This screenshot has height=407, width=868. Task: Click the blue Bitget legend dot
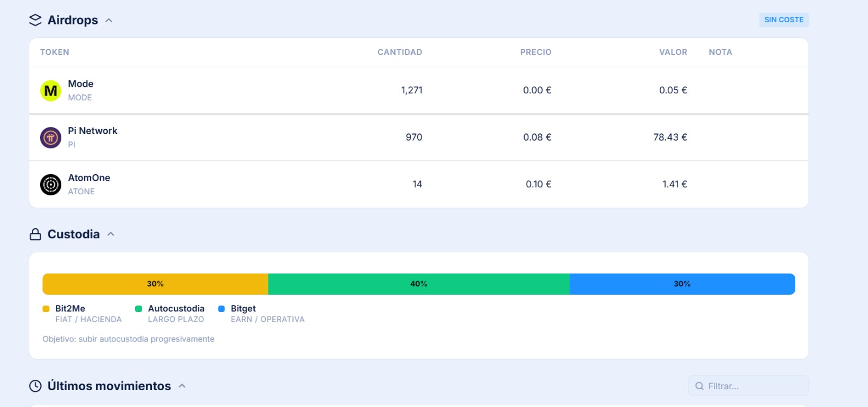221,309
